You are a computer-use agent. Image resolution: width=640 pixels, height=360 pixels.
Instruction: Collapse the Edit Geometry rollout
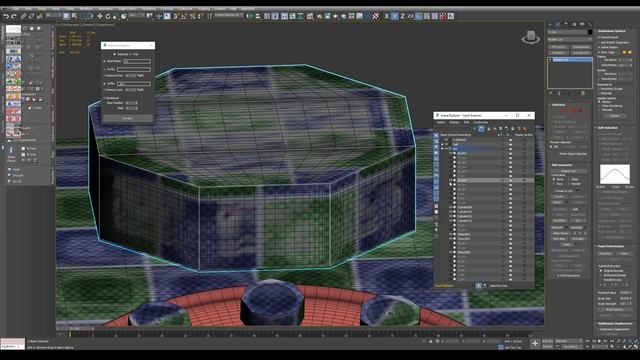[562, 165]
